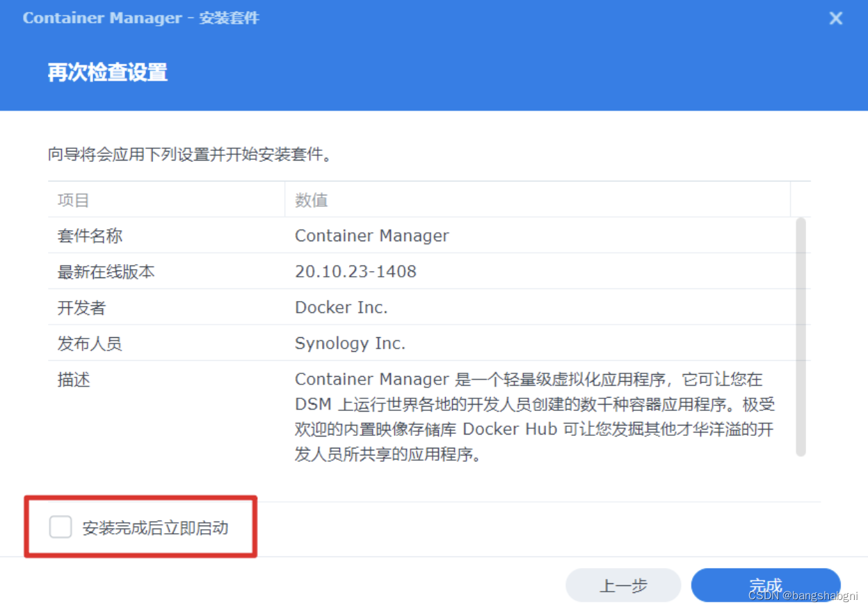Close the Container Manager install dialog

(836, 18)
